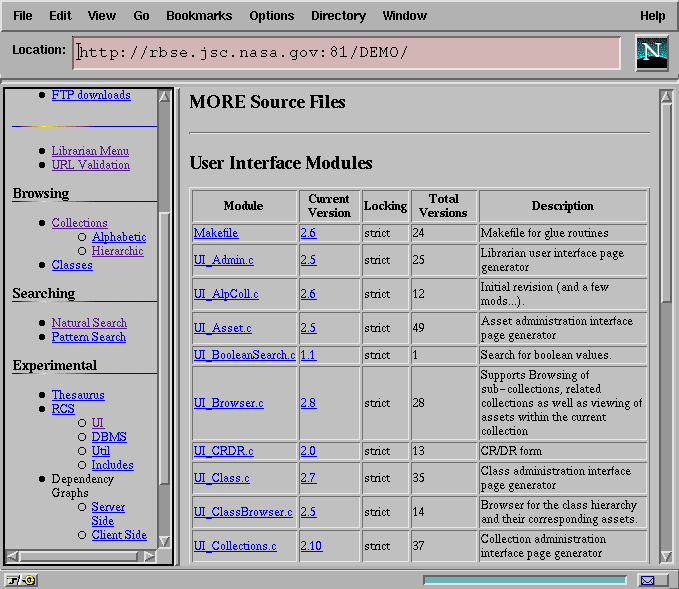Click the left frame scroll-up arrow
Screen dimensions: 679x589
[x=165, y=95]
